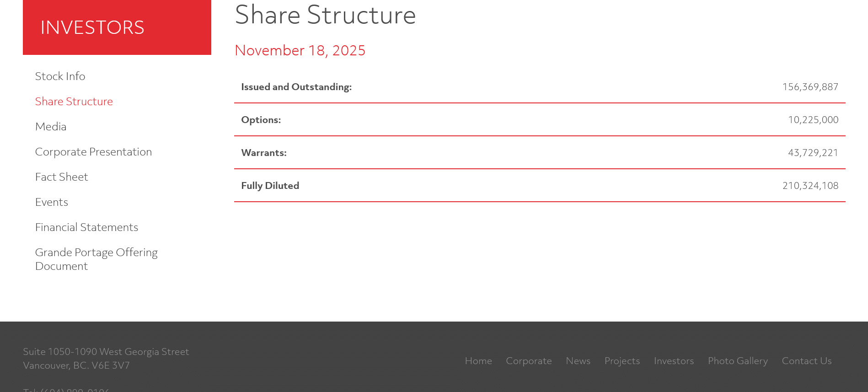Open Grande Portage Offering Document link
868x392 pixels.
click(x=96, y=259)
